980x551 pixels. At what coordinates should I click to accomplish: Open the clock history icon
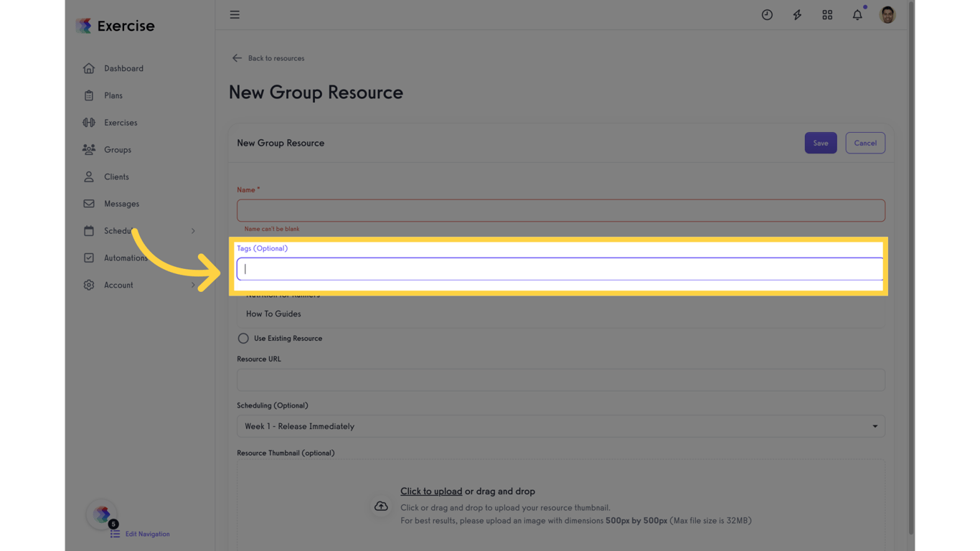point(767,15)
